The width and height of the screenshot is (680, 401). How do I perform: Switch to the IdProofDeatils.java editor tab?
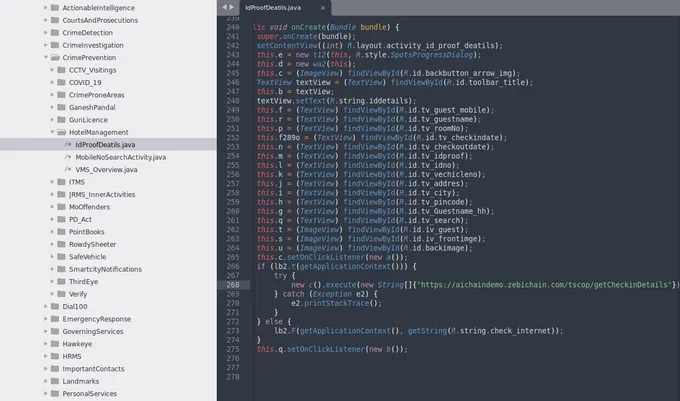pyautogui.click(x=273, y=8)
